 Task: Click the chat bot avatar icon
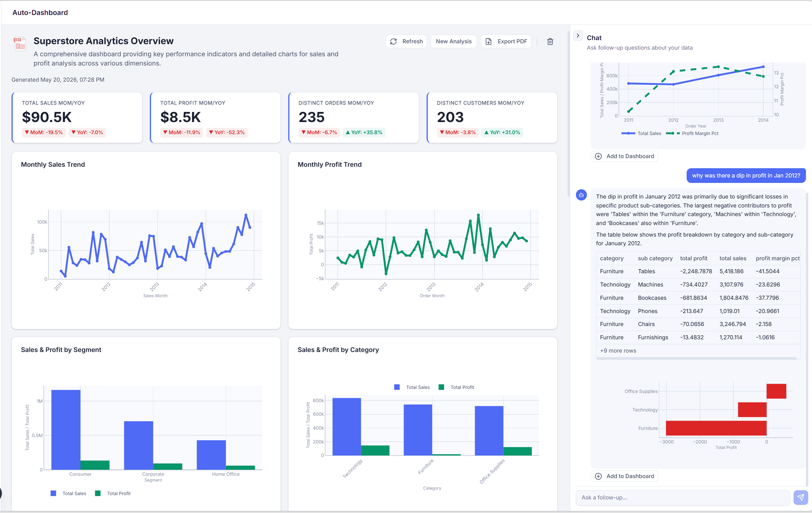[x=581, y=195]
